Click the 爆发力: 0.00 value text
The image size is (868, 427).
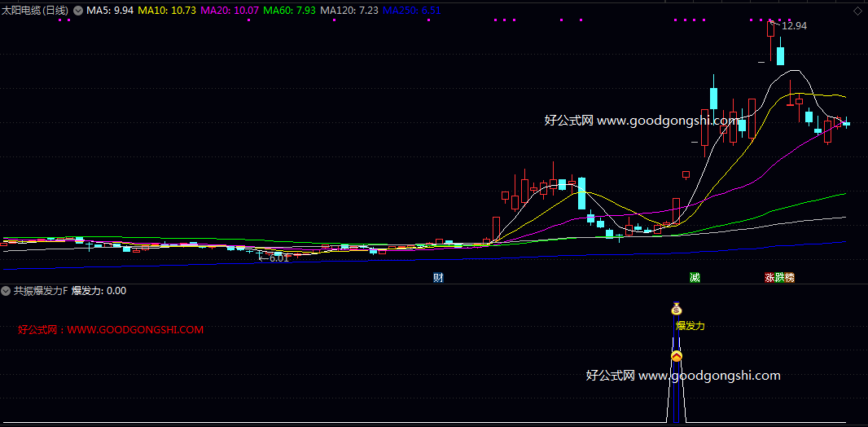coord(99,290)
